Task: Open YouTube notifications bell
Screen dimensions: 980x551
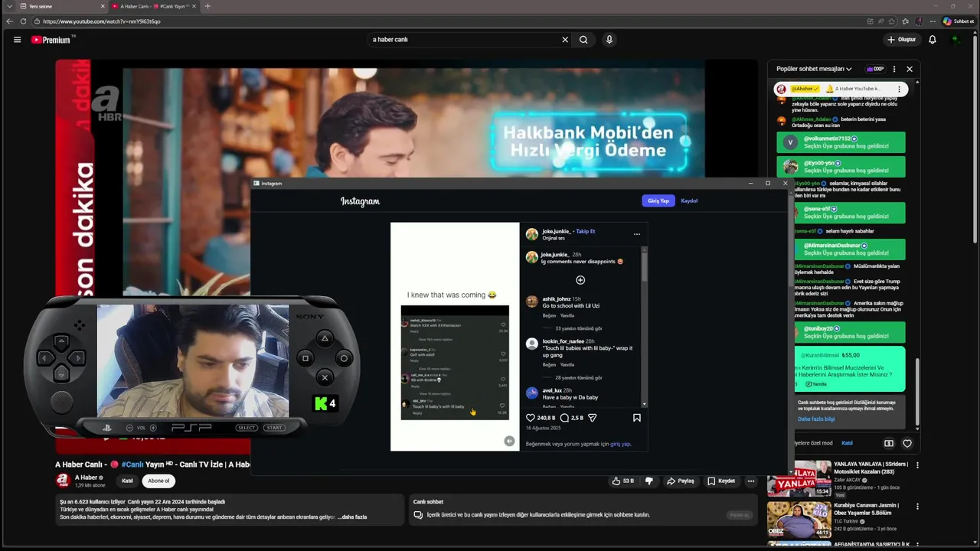Action: point(933,40)
